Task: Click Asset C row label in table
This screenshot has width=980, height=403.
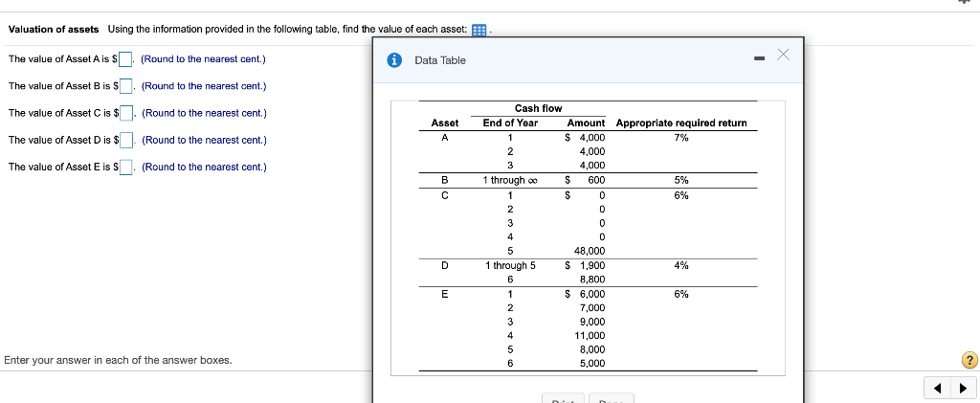Action: tap(444, 195)
